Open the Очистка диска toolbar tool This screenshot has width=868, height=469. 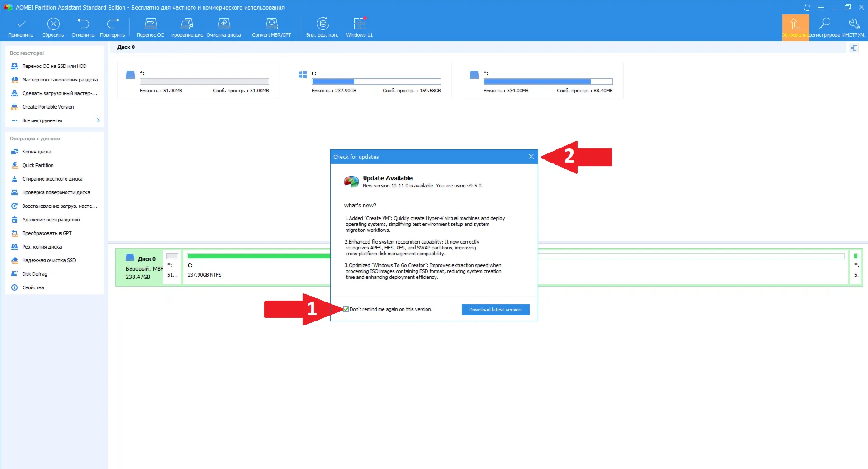[223, 28]
